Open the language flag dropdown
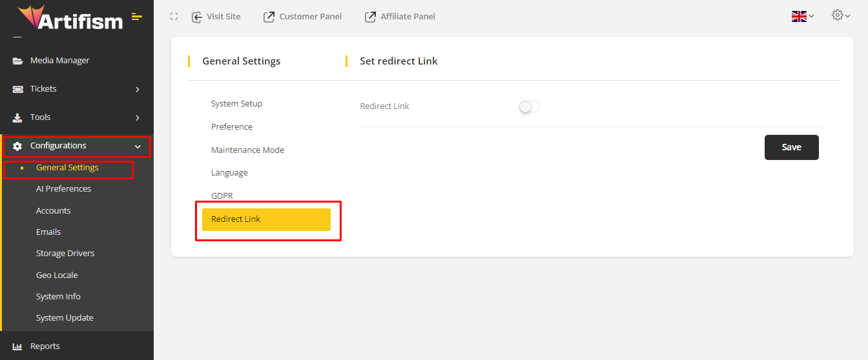This screenshot has width=868, height=360. (803, 16)
